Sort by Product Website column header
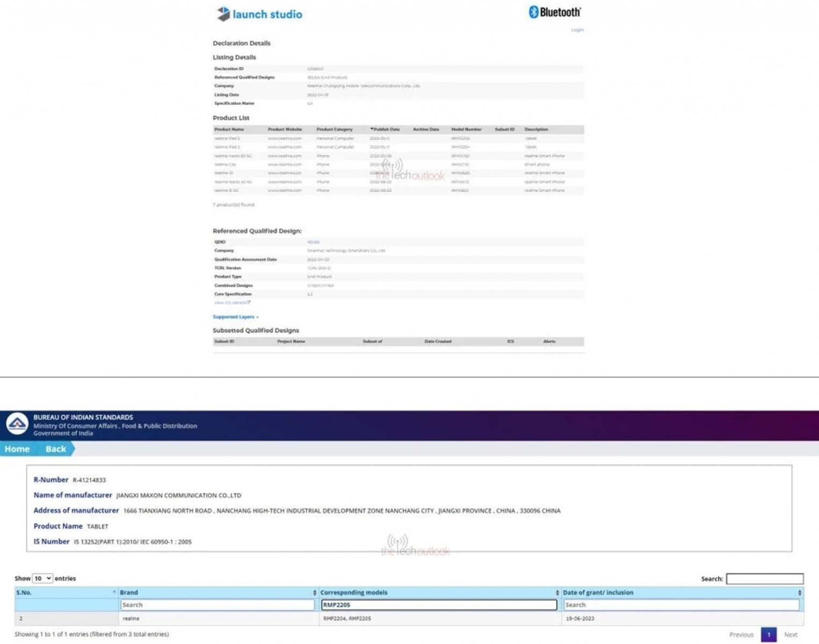 click(285, 129)
